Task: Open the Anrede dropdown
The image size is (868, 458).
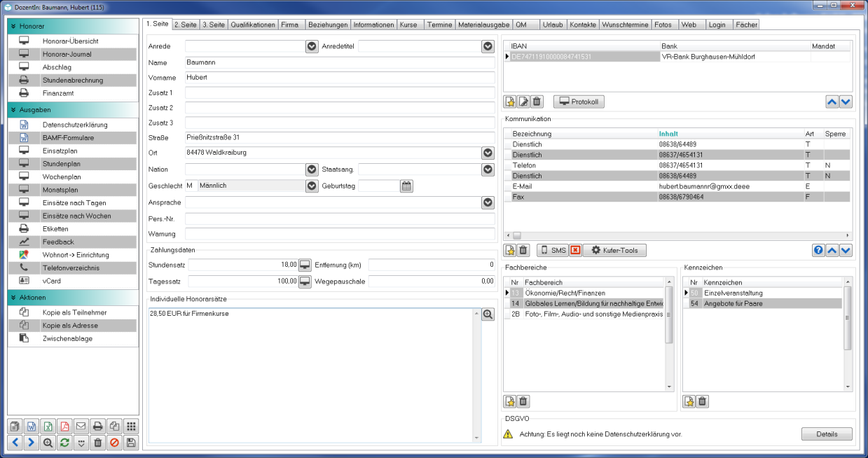Action: tap(312, 46)
